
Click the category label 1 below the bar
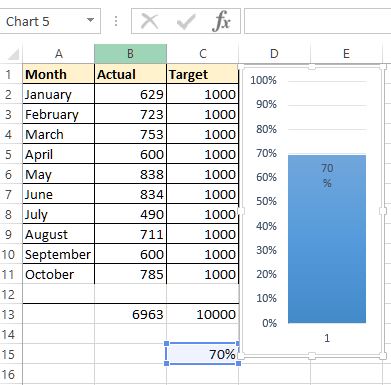pos(327,338)
